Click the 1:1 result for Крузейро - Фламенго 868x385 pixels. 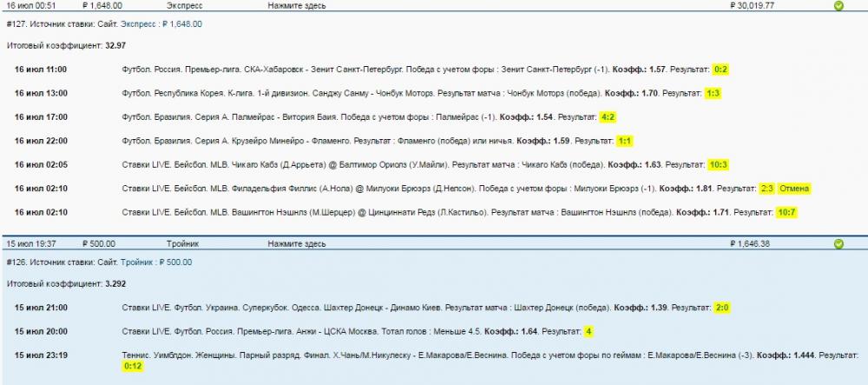click(625, 140)
